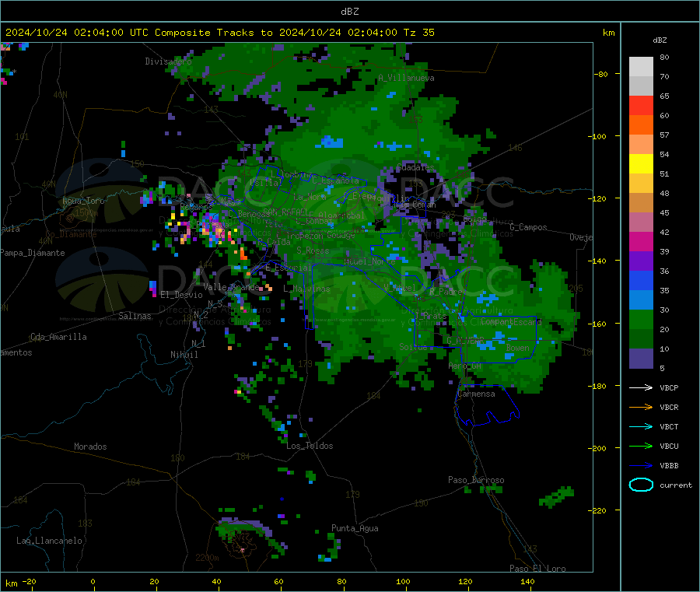700x592 pixels.
Task: Click the cyan VBCT arrow in legend
Action: 641,426
